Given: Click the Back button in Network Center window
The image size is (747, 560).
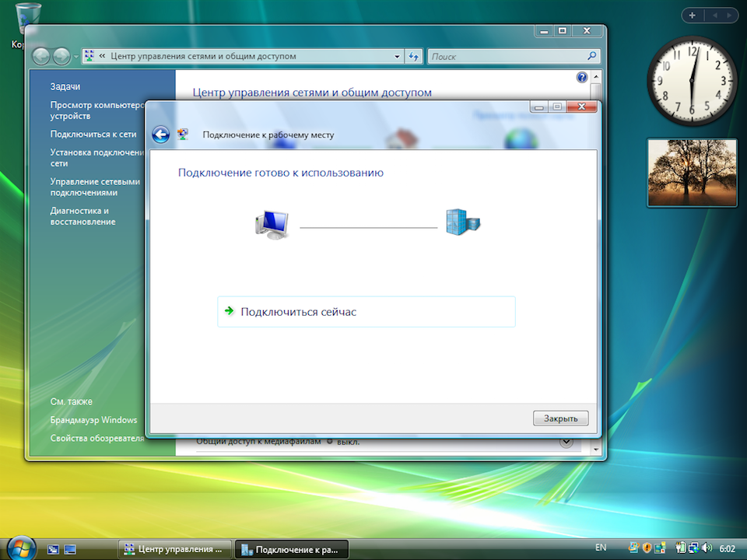Looking at the screenshot, I should pos(41,57).
